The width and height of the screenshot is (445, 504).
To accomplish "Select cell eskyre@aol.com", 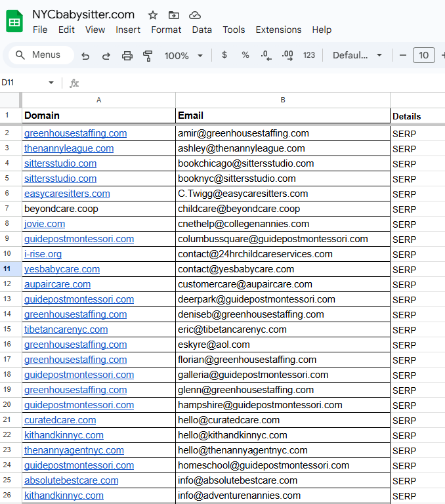I will (x=283, y=345).
